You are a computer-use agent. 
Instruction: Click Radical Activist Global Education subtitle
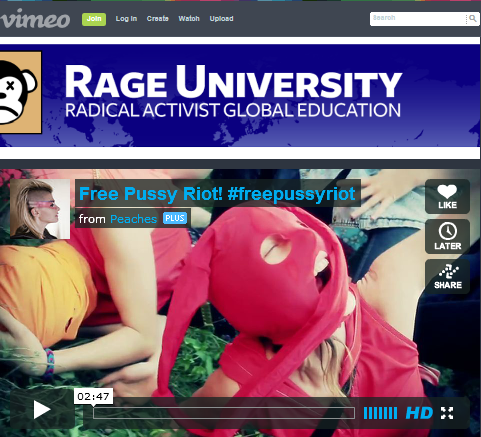tap(233, 110)
